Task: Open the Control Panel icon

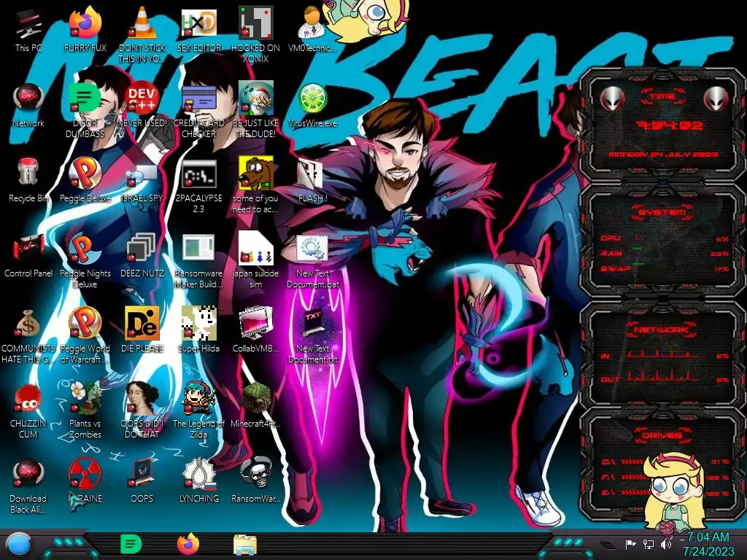Action: click(28, 255)
